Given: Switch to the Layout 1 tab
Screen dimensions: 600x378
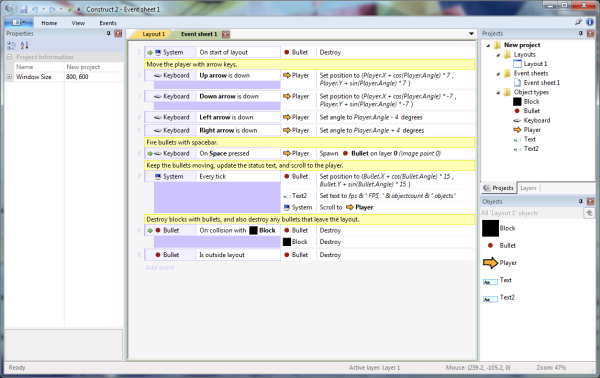Looking at the screenshot, I should 153,34.
